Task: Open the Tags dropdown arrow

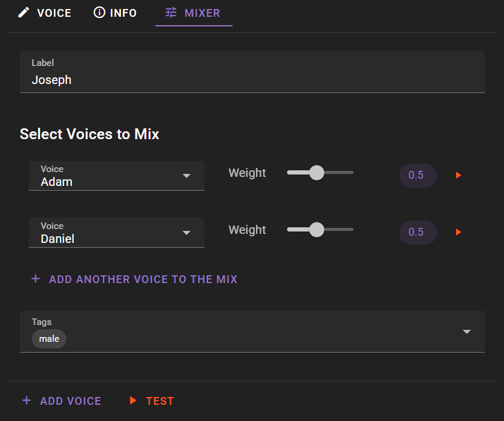Action: [467, 332]
